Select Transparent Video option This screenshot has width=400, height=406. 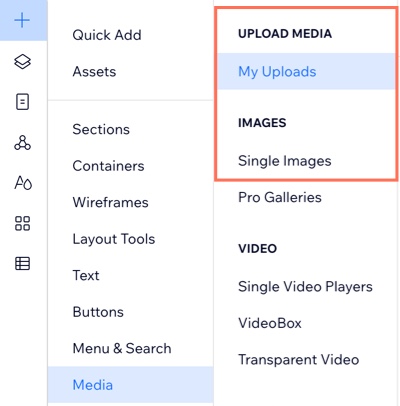click(x=299, y=360)
